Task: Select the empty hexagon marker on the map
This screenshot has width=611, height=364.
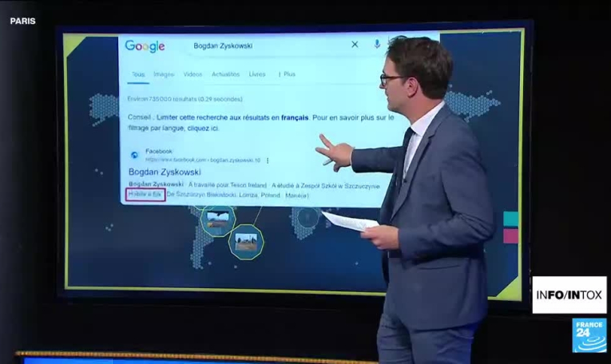Action: [x=305, y=217]
